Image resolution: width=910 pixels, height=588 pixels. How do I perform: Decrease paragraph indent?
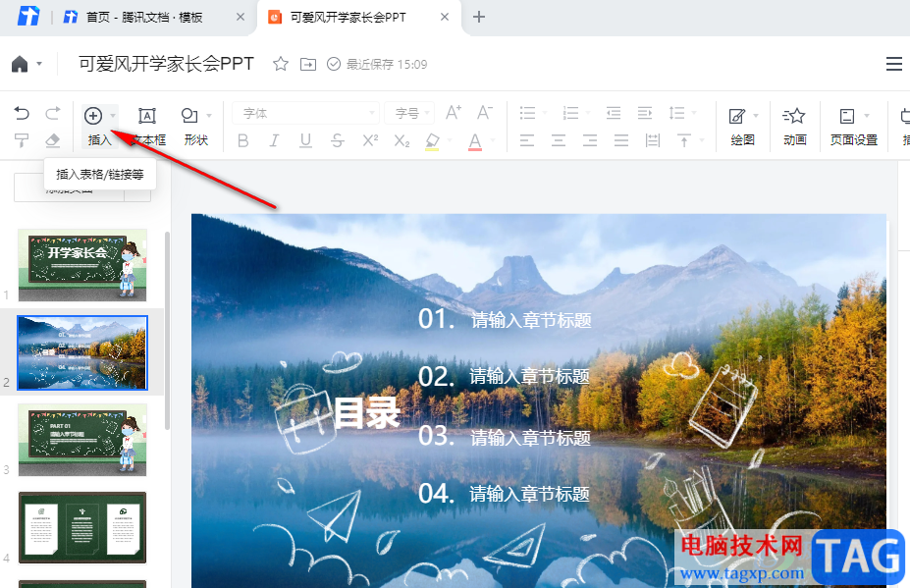(x=614, y=112)
